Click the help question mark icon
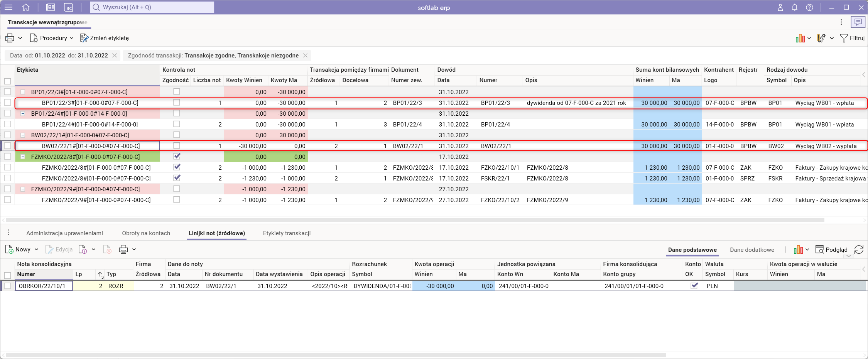The height and width of the screenshot is (359, 868). click(x=809, y=7)
